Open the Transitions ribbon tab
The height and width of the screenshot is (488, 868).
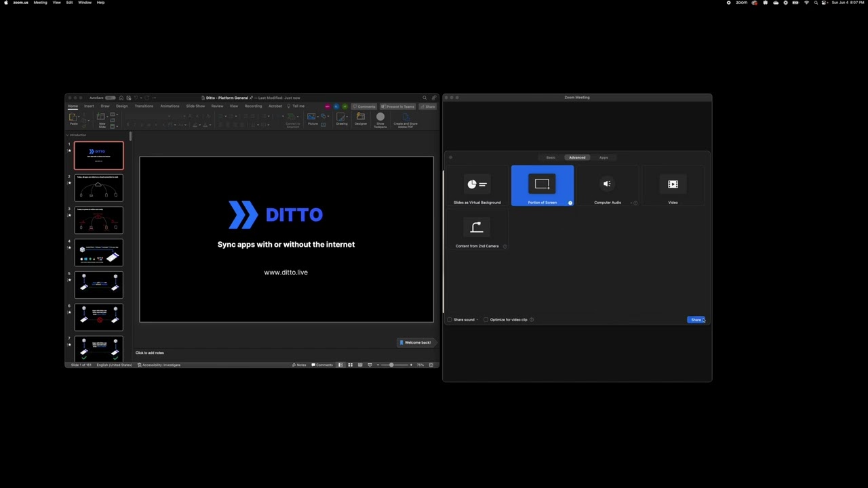[x=144, y=106]
